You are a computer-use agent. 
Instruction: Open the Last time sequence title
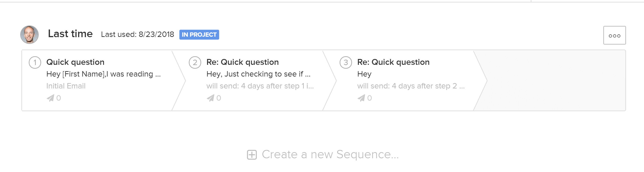pos(70,34)
